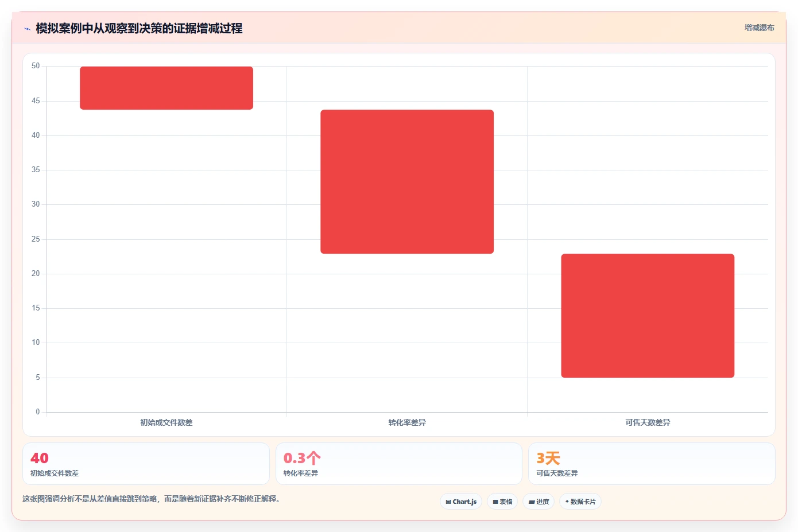Click the 增减瀑布 label in the header
This screenshot has height=532, width=798.
click(x=759, y=28)
